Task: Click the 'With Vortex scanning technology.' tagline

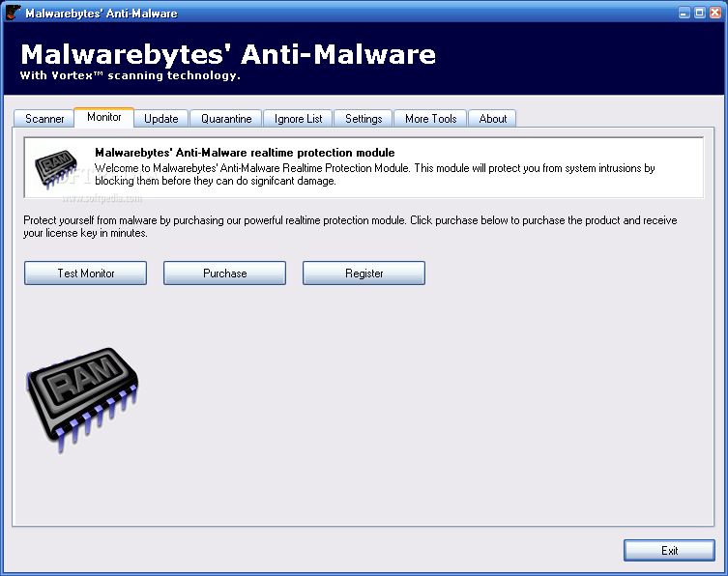Action: coord(130,75)
